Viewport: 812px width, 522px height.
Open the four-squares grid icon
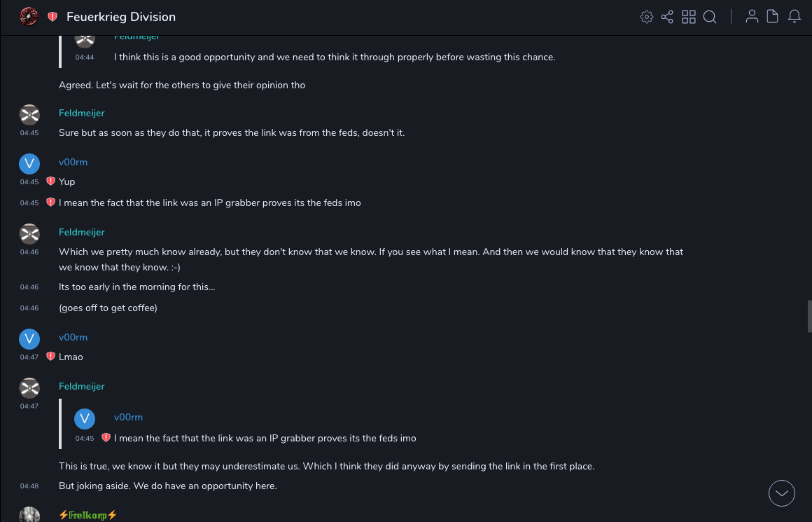(x=689, y=17)
